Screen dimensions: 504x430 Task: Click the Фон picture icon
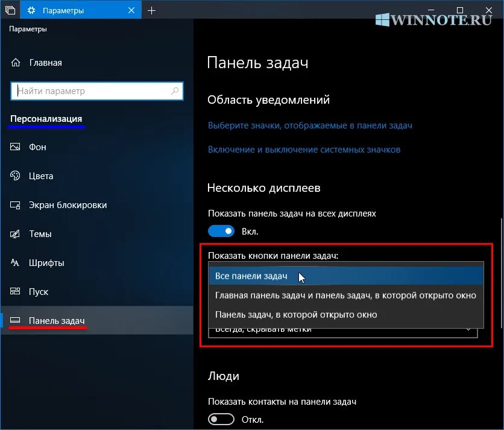(x=15, y=147)
